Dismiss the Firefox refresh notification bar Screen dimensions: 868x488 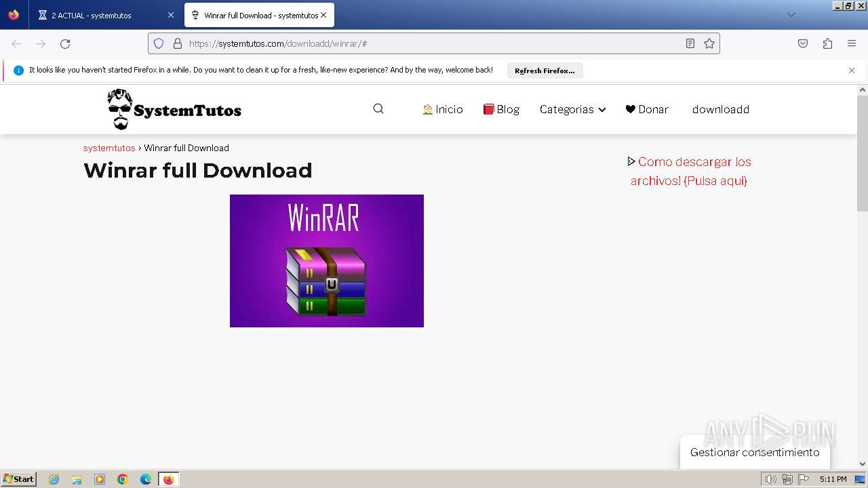click(x=852, y=70)
